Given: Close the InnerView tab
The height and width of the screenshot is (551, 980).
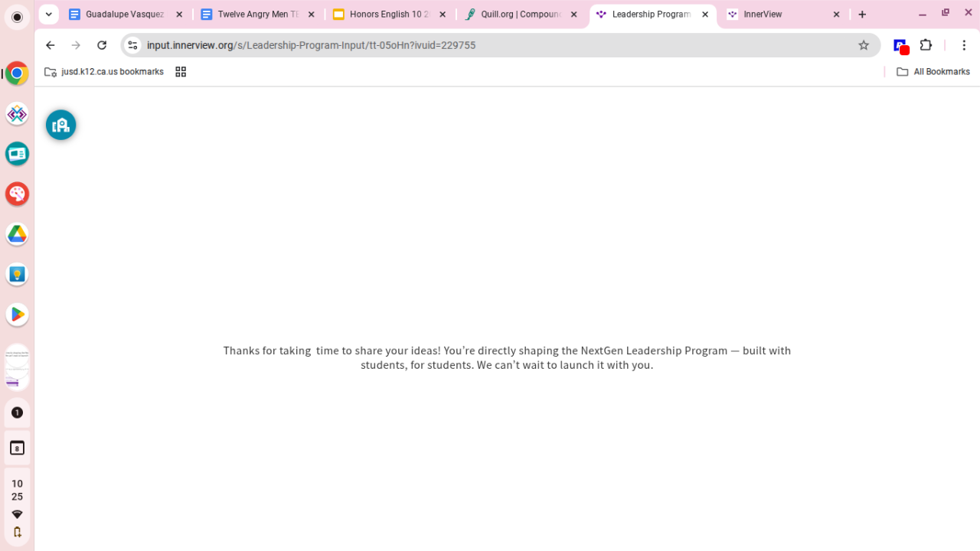Looking at the screenshot, I should tap(836, 15).
